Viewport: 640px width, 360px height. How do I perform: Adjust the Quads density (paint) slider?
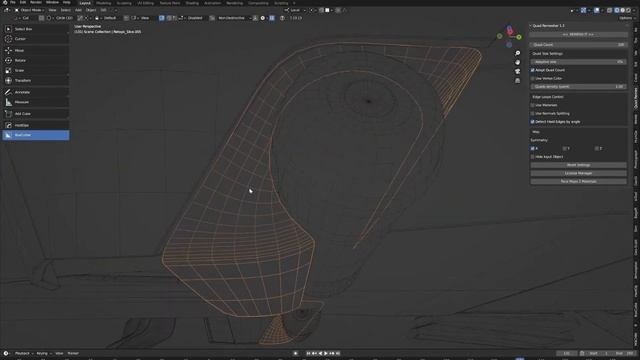578,87
